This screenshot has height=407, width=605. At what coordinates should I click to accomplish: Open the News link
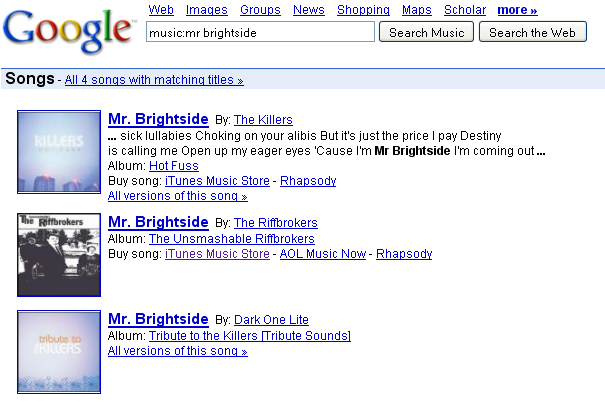[x=309, y=10]
